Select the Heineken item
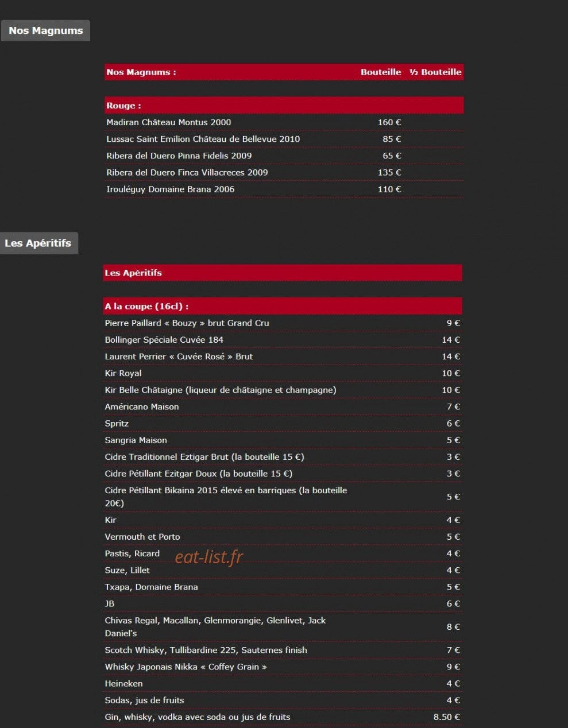Image resolution: width=568 pixels, height=728 pixels. pyautogui.click(x=123, y=683)
